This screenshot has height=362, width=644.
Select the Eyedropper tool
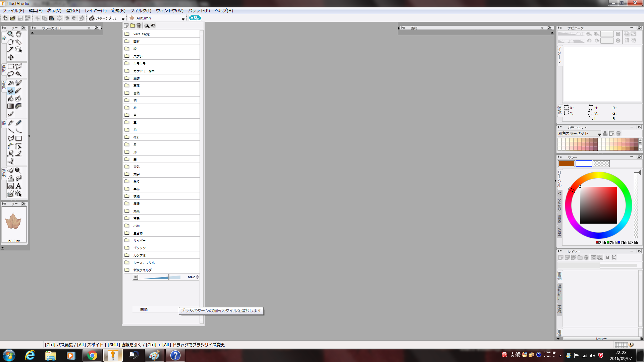pos(10,50)
